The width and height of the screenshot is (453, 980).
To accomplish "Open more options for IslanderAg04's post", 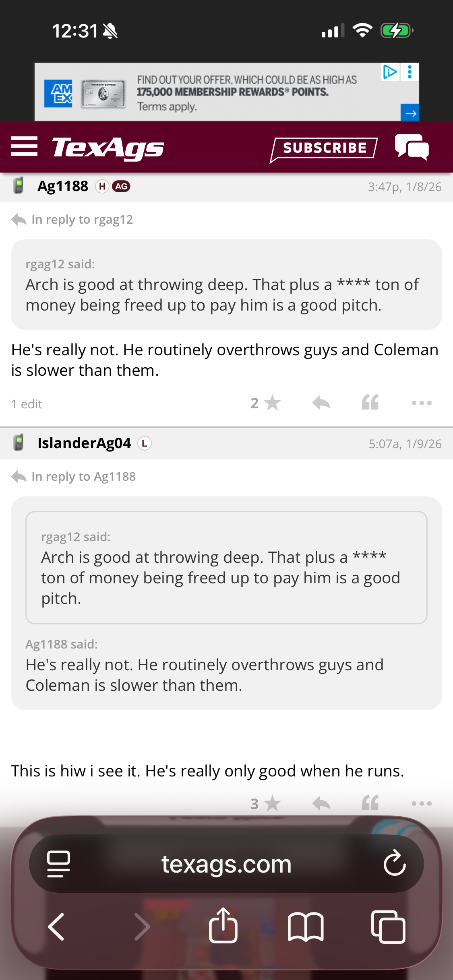I will pyautogui.click(x=421, y=804).
